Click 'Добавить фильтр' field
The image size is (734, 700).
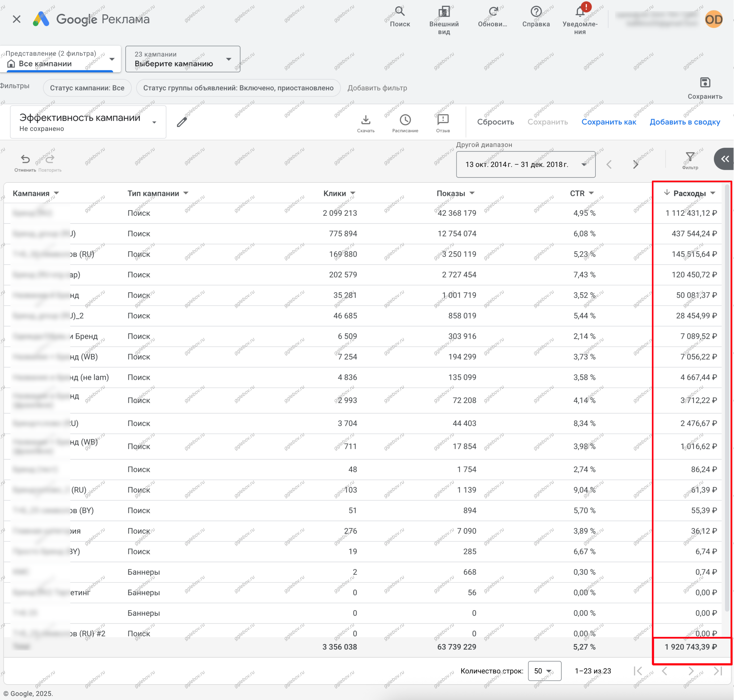pyautogui.click(x=377, y=88)
